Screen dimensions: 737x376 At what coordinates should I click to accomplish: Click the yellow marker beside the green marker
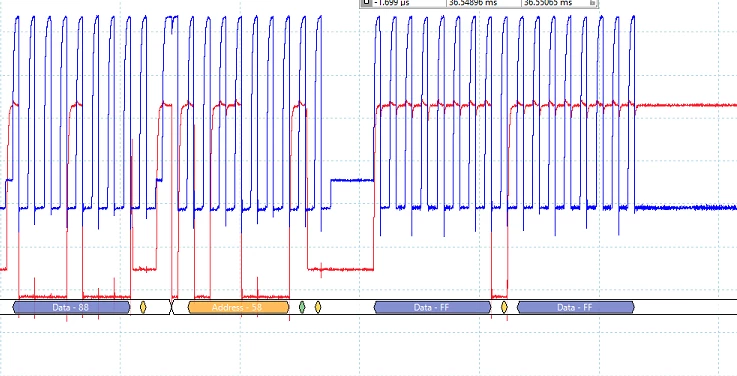tap(318, 307)
